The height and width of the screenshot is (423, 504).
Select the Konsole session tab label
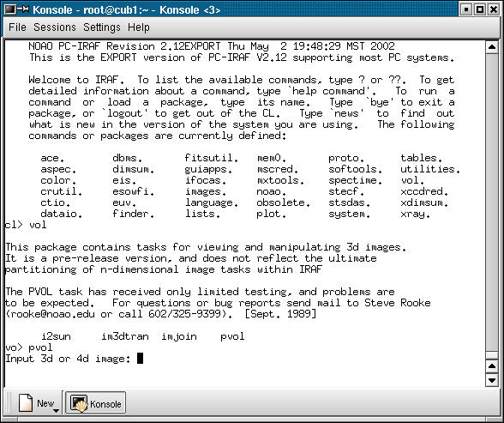click(x=105, y=404)
